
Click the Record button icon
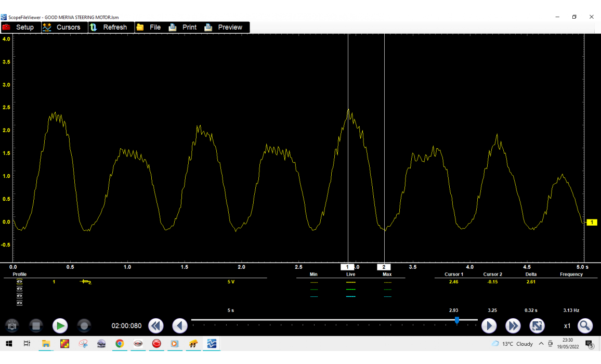[84, 326]
